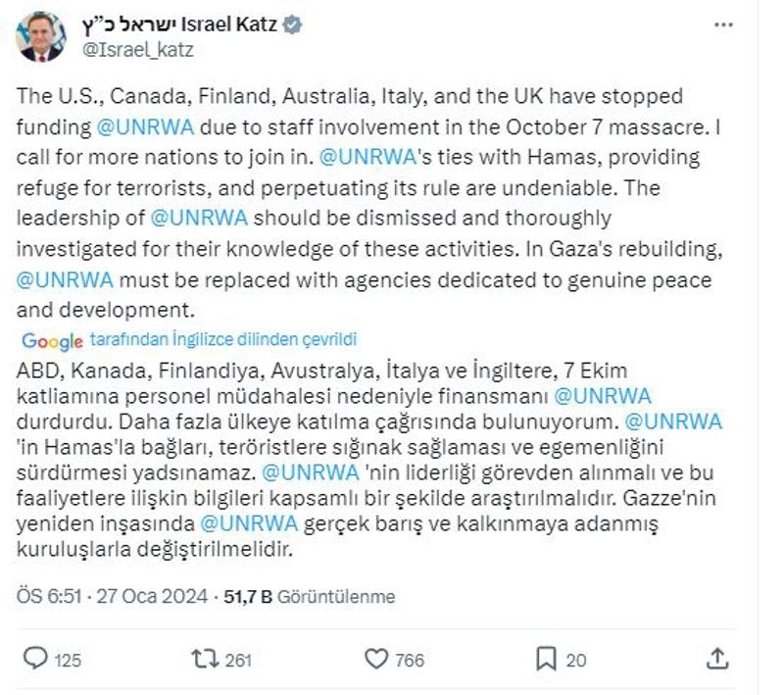The height and width of the screenshot is (695, 784).
Task: Open the @Israel_katz handle link
Action: (x=138, y=50)
